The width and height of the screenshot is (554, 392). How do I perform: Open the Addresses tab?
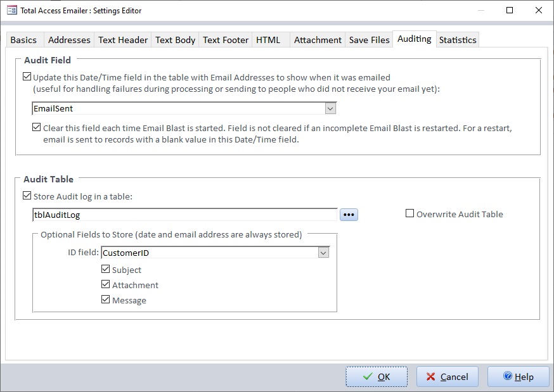point(69,40)
